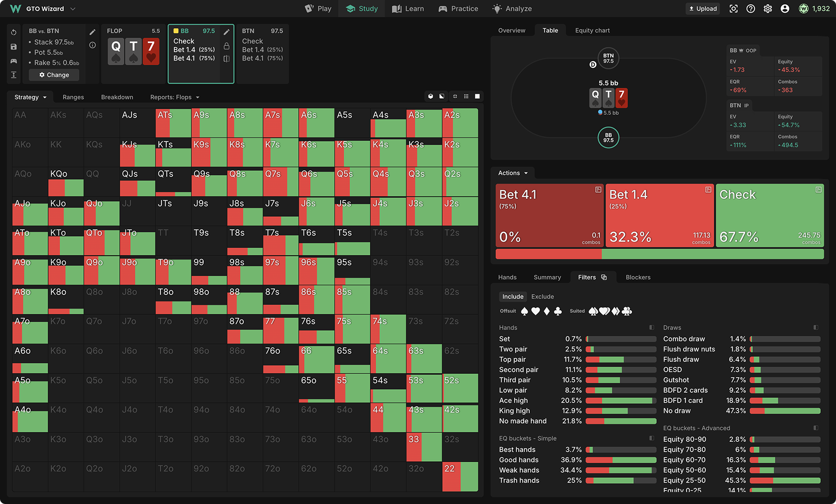Click the save icon in left sidebar
This screenshot has width=836, height=504.
point(14,47)
